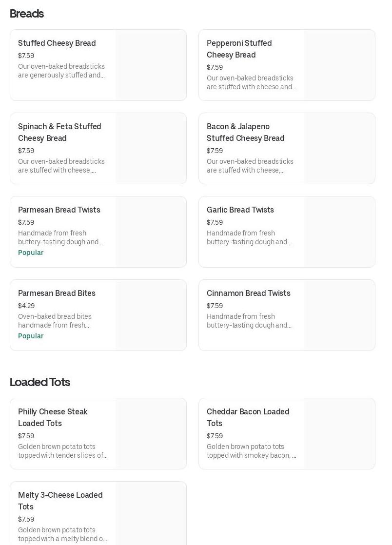392x545 pixels.
Task: Click the Cinnamon Bread Twists image thumbnail
Action: pos(340,315)
